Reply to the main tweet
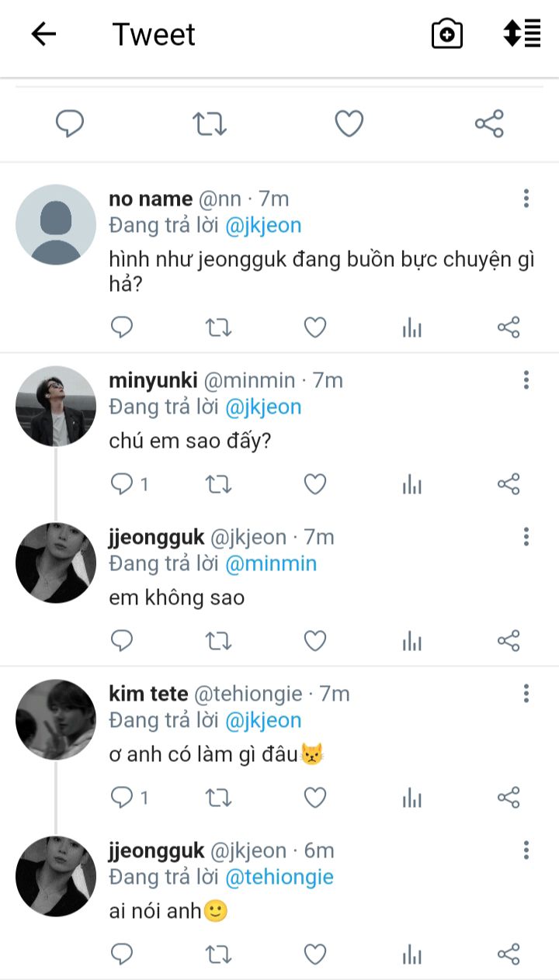Viewport: 559px width, 980px height. click(x=70, y=124)
